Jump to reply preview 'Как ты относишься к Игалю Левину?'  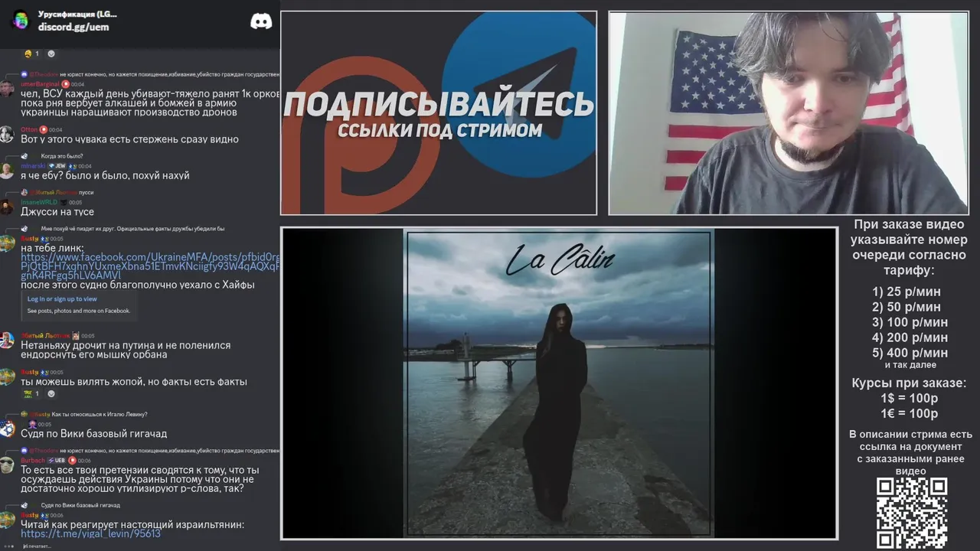click(x=100, y=414)
